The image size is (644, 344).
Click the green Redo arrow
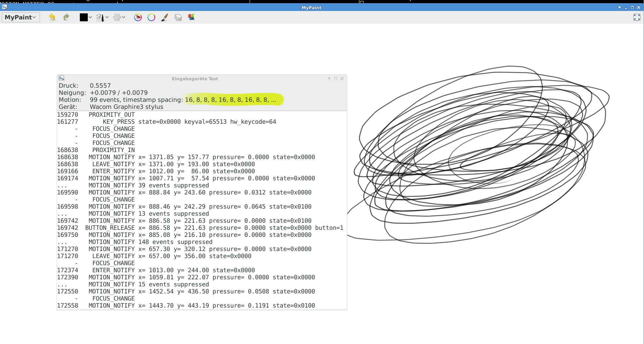pos(66,17)
